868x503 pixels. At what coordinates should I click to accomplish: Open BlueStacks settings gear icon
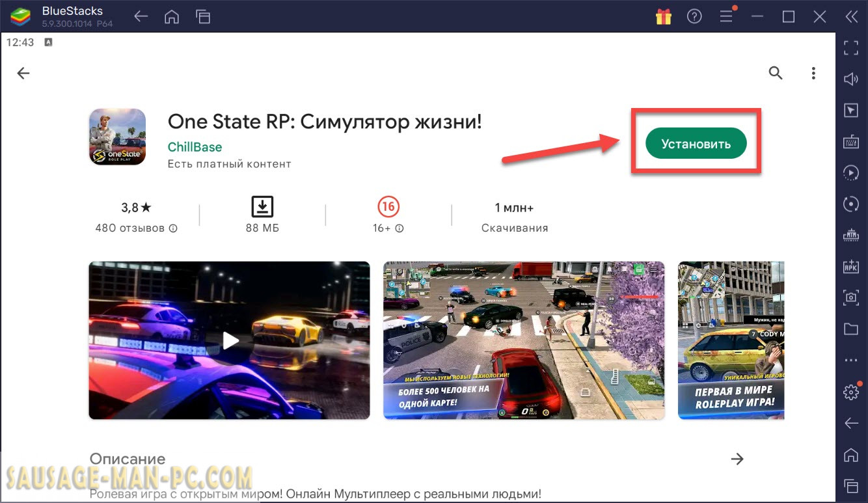pos(850,392)
